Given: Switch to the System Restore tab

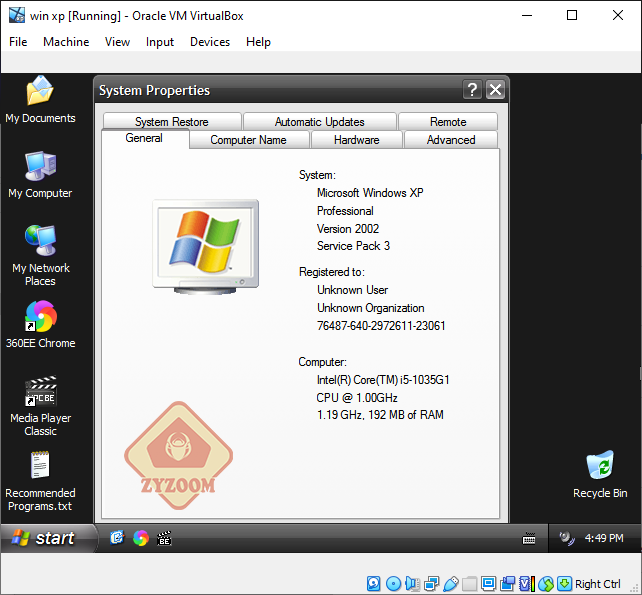Looking at the screenshot, I should (x=172, y=122).
